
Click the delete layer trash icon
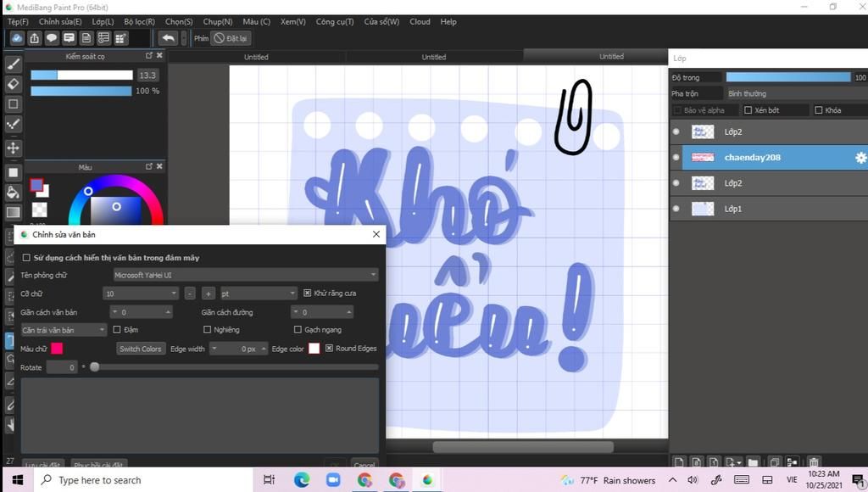(813, 461)
